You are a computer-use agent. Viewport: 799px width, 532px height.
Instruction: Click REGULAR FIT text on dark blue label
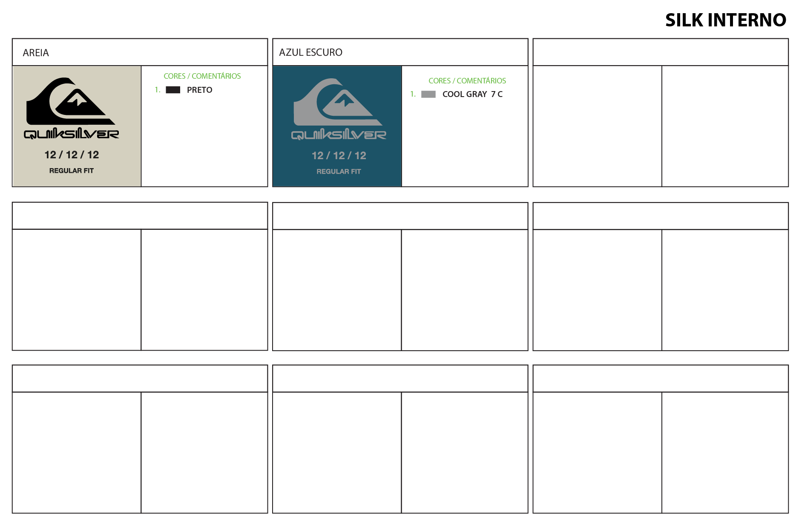339,172
